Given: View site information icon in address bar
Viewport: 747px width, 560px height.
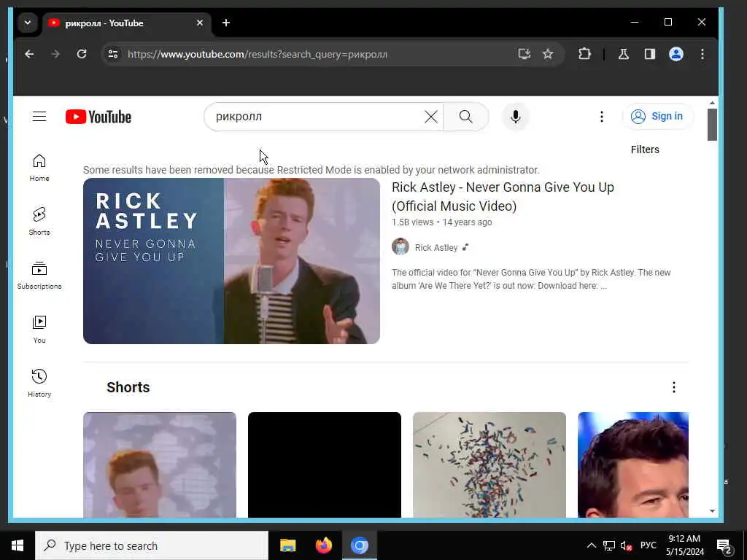Looking at the screenshot, I should pos(113,54).
